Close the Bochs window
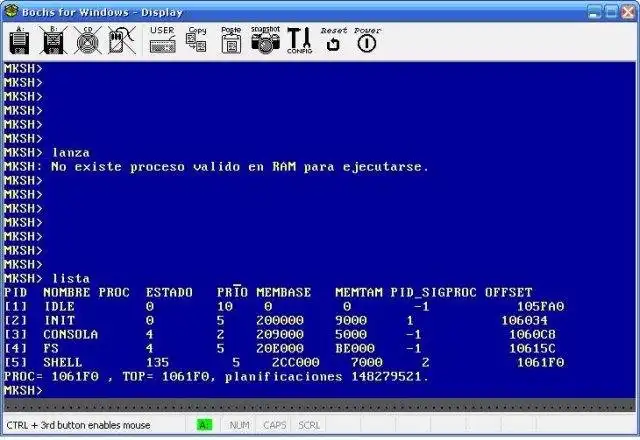640x440 pixels. pyautogui.click(x=628, y=12)
